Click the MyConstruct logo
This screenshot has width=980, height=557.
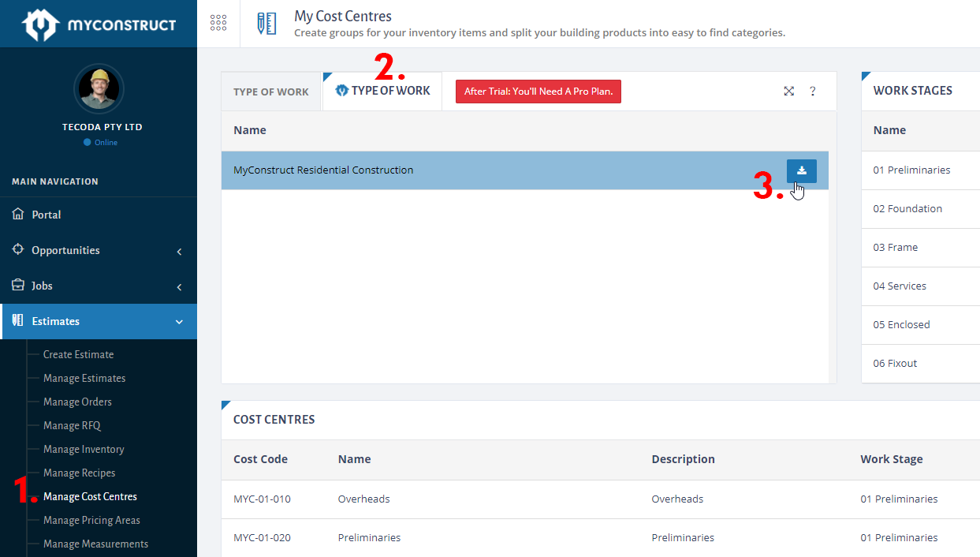[99, 24]
